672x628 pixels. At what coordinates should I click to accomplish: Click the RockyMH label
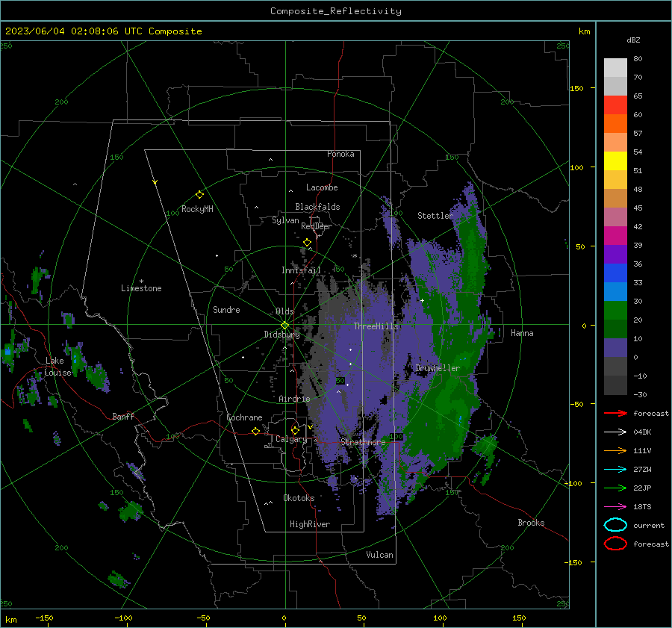click(197, 209)
